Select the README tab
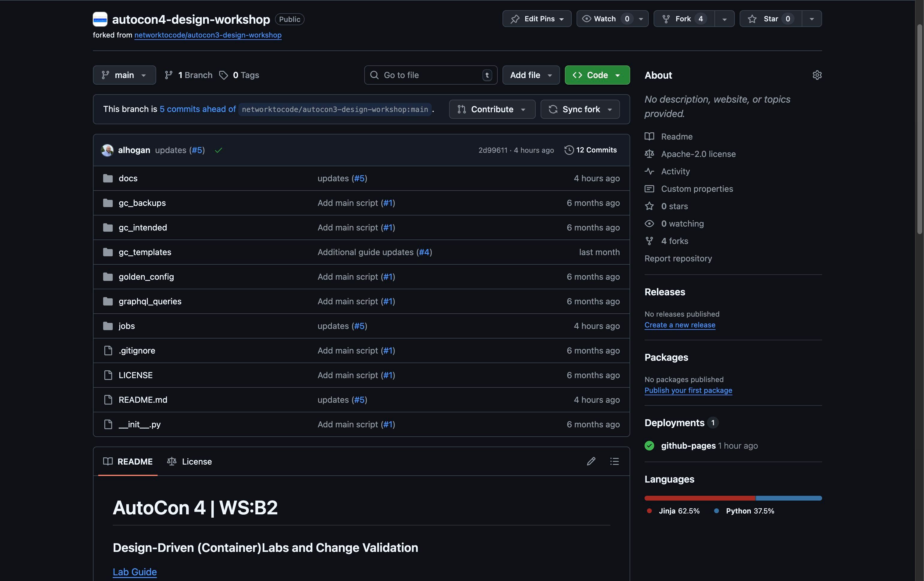The image size is (924, 581). click(x=128, y=461)
